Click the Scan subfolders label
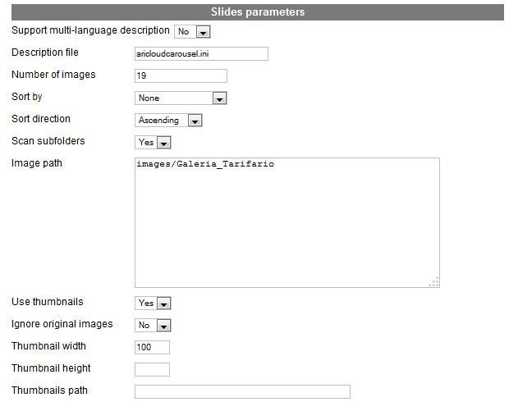Image resolution: width=518 pixels, height=420 pixels. 48,141
